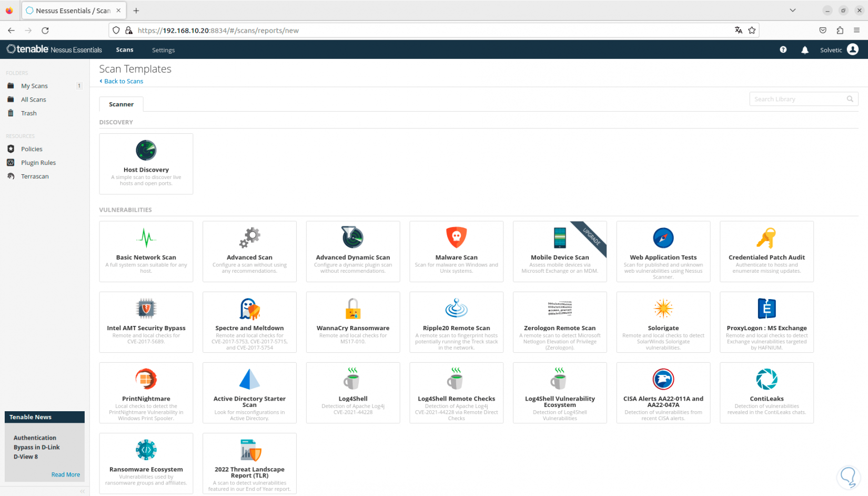This screenshot has width=868, height=496.
Task: Close the Nessus Essentials browser tab
Action: tap(118, 11)
